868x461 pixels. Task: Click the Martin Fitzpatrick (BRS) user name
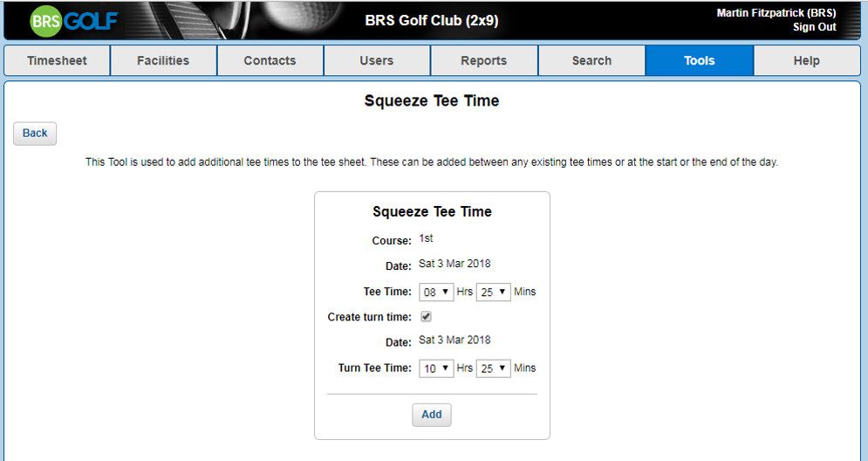pos(776,13)
